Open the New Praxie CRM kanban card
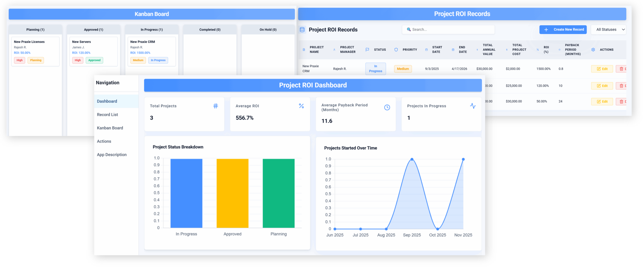The width and height of the screenshot is (644, 267). pyautogui.click(x=152, y=52)
